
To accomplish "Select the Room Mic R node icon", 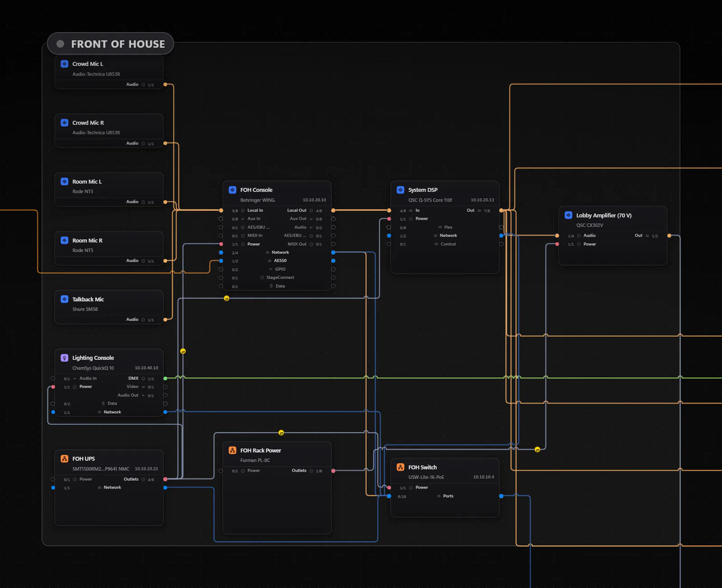I will (x=65, y=241).
